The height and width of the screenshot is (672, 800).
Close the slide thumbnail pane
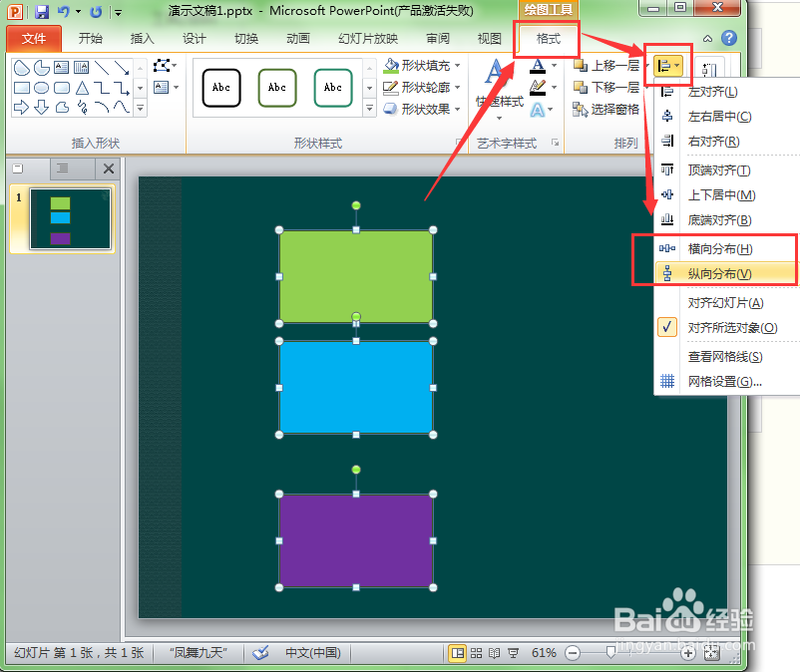[108, 168]
